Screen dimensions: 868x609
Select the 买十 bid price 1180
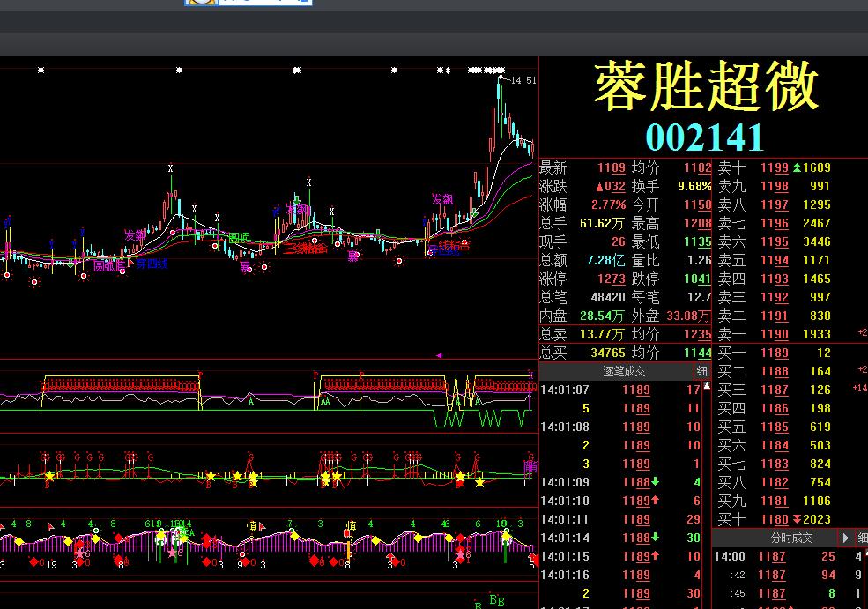[x=775, y=519]
